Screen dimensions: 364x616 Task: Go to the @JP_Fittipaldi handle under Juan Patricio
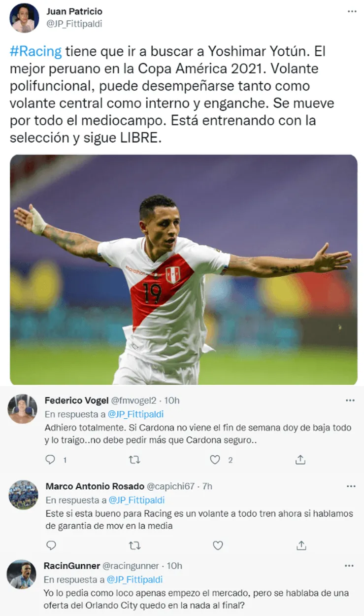point(73,23)
